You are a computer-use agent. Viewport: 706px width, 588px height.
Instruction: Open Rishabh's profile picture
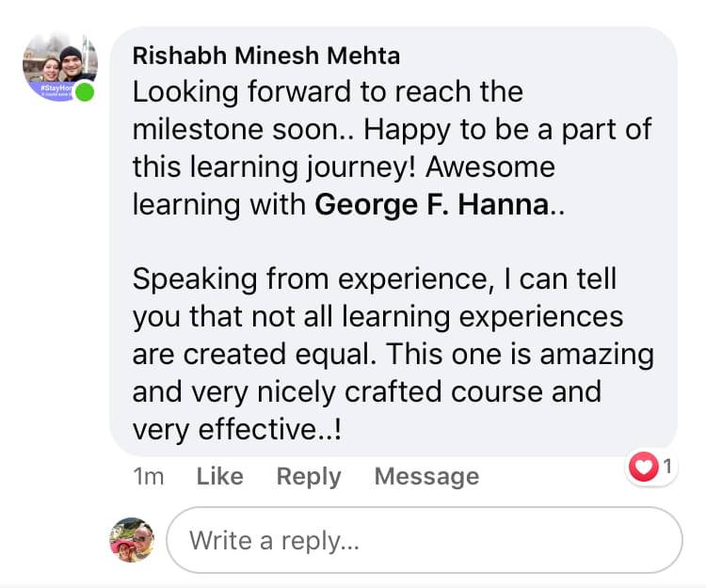[x=58, y=62]
